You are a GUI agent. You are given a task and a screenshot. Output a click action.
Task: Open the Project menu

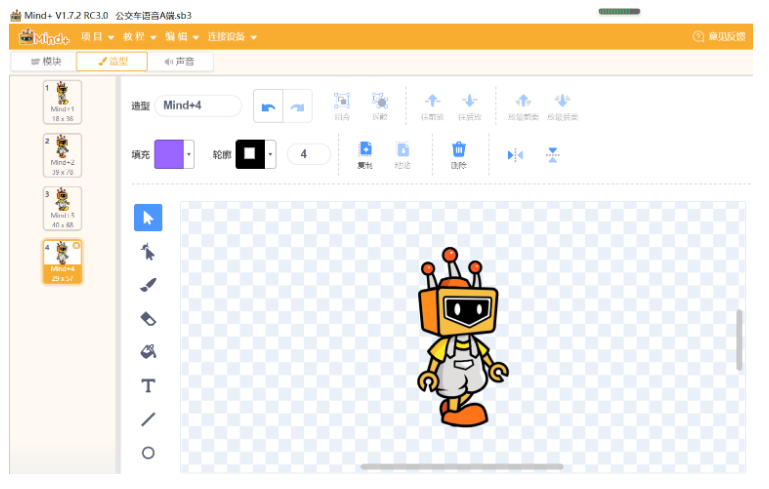point(97,37)
